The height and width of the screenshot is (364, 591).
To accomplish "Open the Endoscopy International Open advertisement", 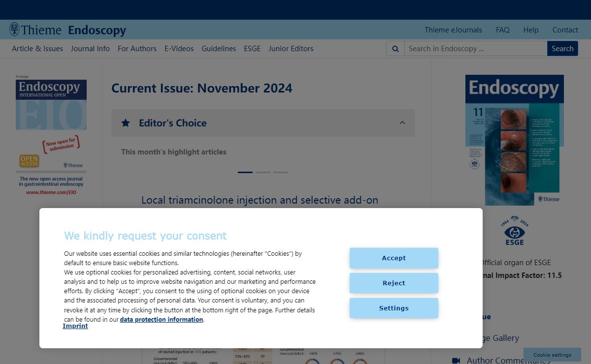I will (51, 138).
